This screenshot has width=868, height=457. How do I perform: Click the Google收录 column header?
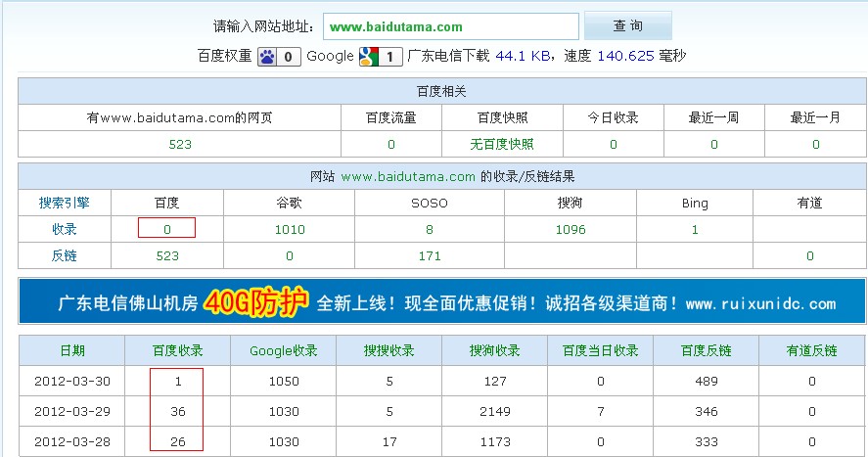click(x=284, y=350)
